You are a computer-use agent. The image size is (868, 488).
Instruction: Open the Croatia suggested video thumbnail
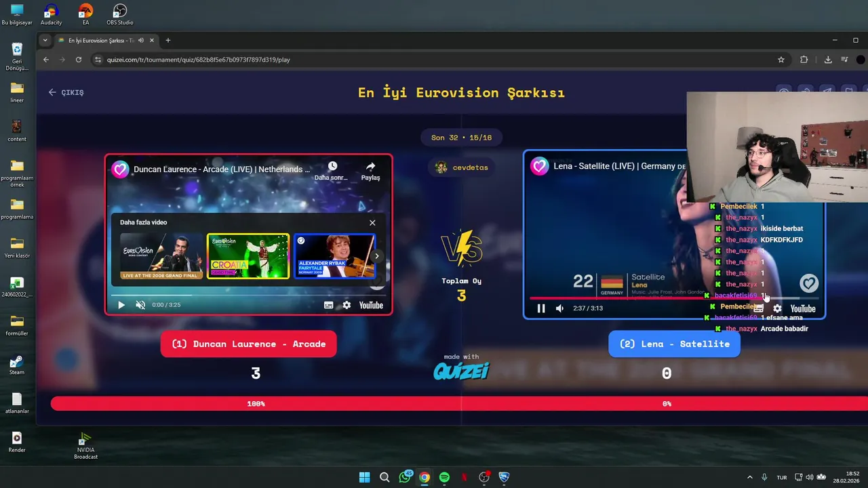coord(248,256)
